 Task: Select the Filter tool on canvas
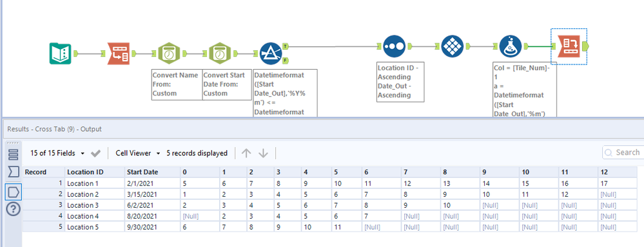[x=271, y=54]
